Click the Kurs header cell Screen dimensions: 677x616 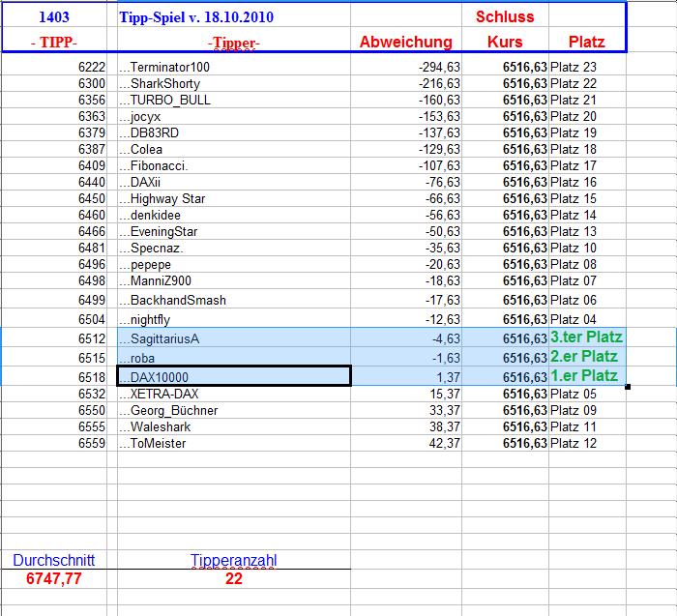(505, 42)
